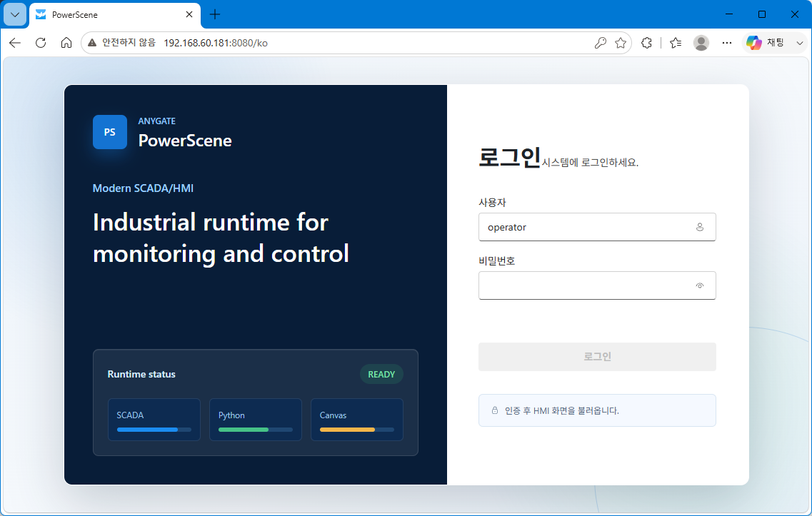Screen dimensions: 812x516
Task: Click the SCADA status card label
Action: (130, 415)
